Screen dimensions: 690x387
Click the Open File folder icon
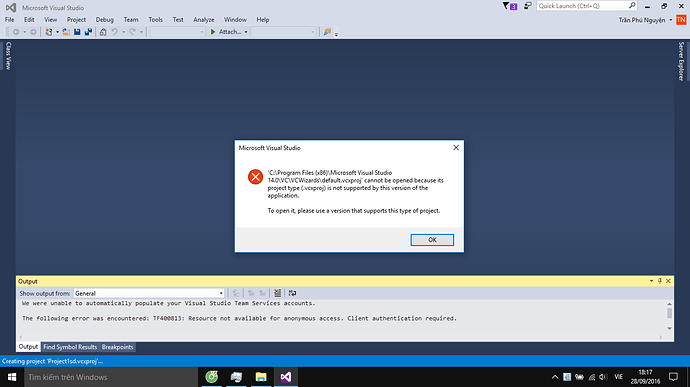[x=66, y=32]
